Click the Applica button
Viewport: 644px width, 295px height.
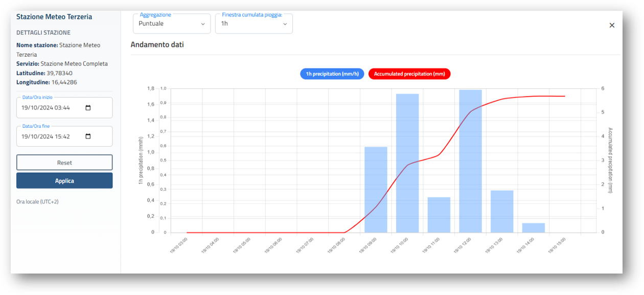[64, 181]
